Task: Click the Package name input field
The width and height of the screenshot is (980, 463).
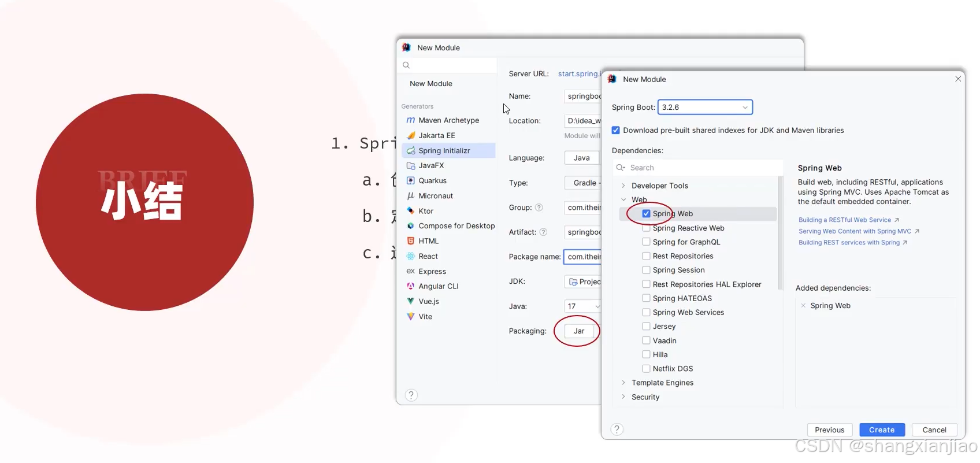Action: click(582, 257)
